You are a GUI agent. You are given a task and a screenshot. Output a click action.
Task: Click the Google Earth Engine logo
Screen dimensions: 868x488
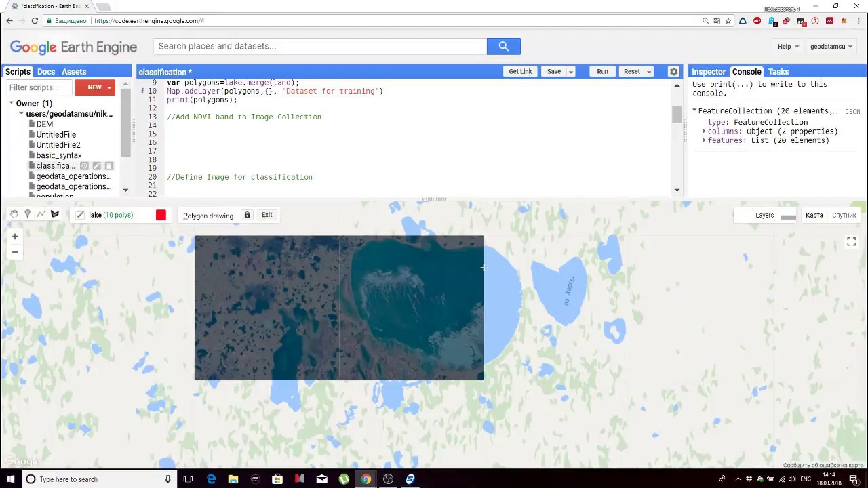click(x=73, y=47)
